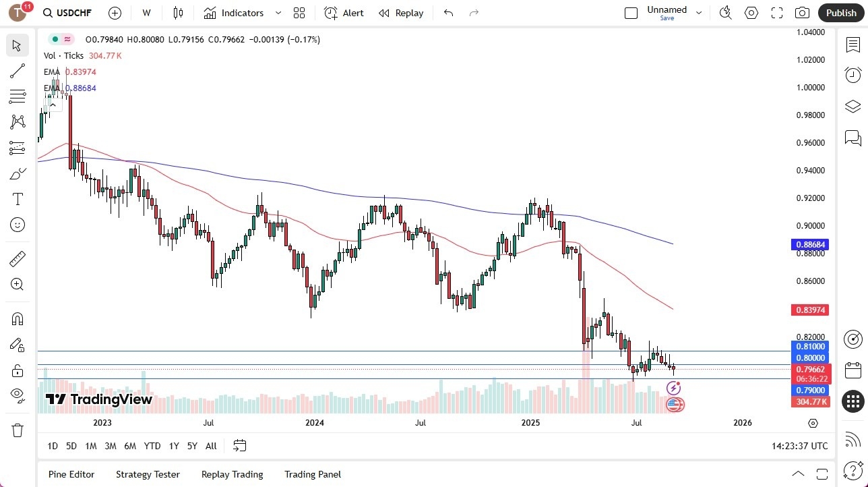Click the EMA 0.88684 price label
This screenshot has width=868, height=487.
811,244
